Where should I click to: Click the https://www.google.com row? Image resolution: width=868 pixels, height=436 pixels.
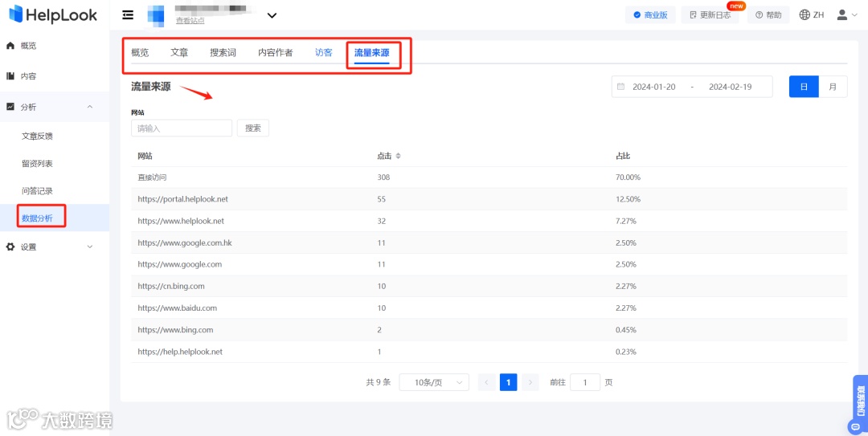coord(489,264)
